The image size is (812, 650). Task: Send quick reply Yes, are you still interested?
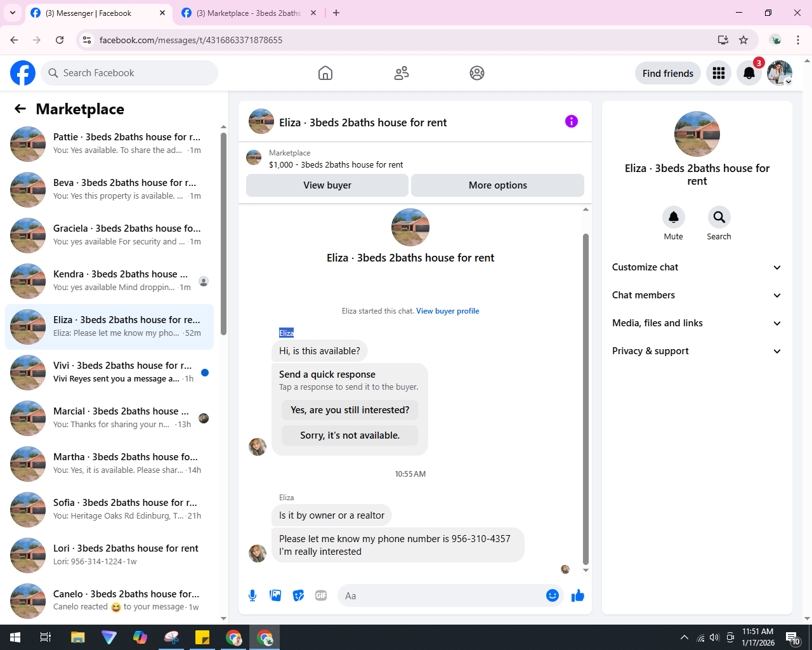click(350, 410)
